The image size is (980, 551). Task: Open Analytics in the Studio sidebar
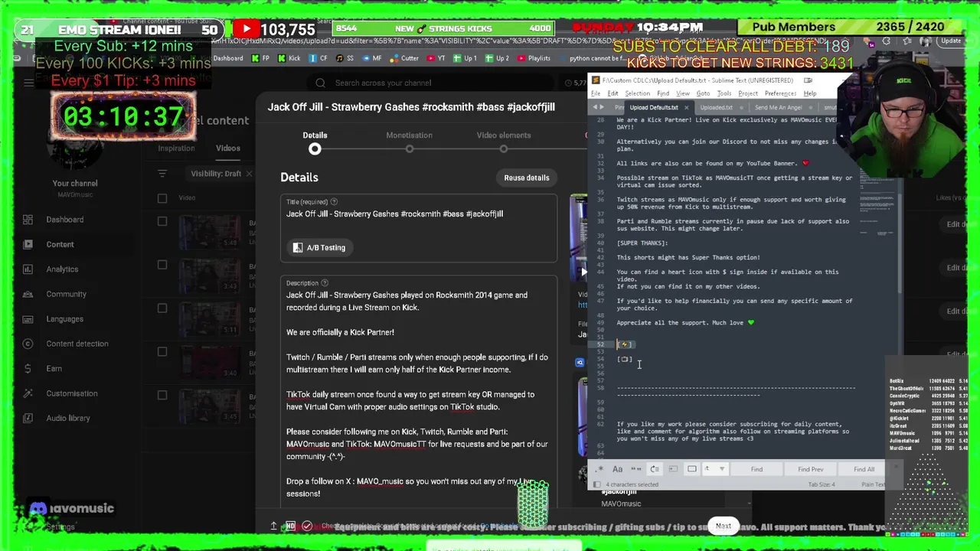tap(62, 269)
